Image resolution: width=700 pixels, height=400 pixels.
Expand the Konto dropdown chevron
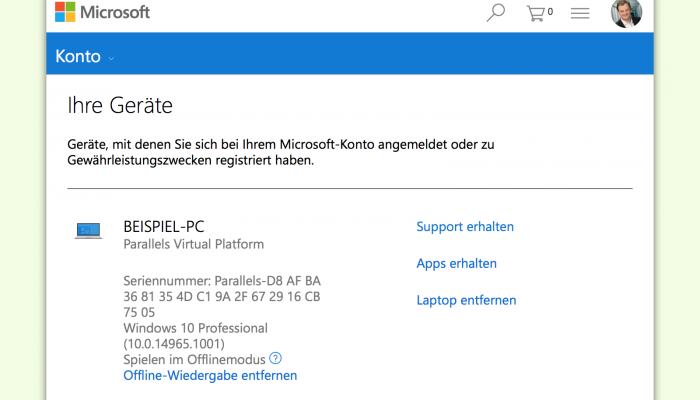tap(111, 58)
